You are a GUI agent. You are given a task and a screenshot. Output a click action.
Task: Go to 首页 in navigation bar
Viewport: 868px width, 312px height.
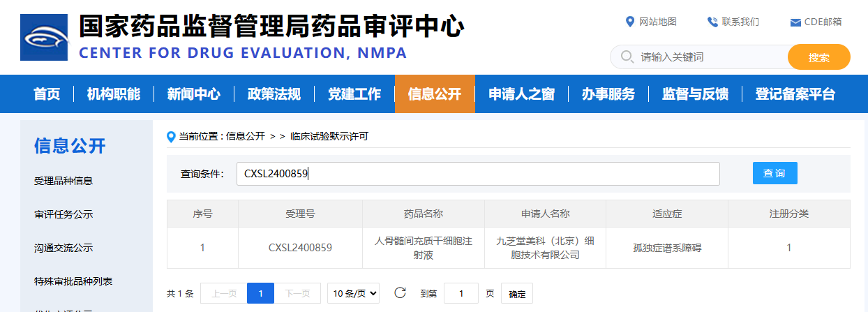coord(47,94)
